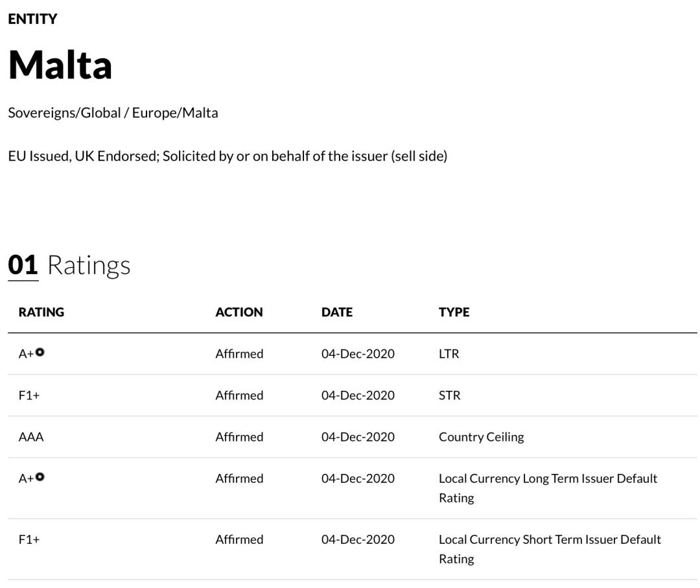The width and height of the screenshot is (700, 588).
Task: Click the EU Issued, UK Endorsed disclosure text
Action: [227, 156]
